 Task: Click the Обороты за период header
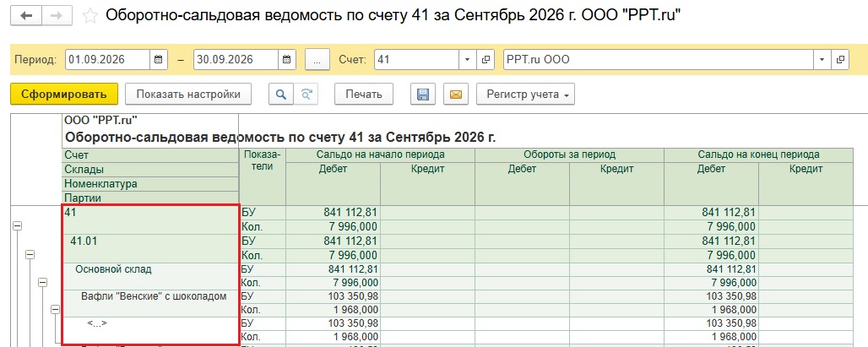coord(570,155)
